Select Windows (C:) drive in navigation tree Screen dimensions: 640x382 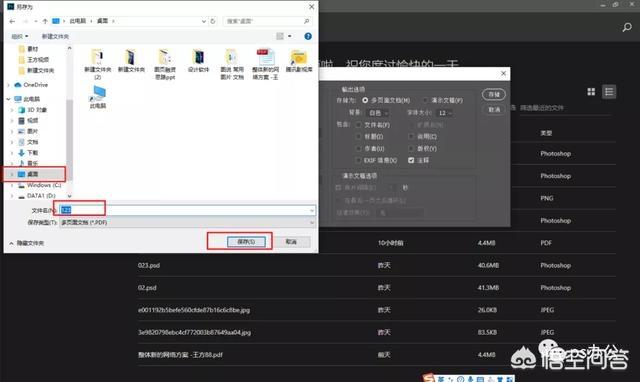(44, 185)
